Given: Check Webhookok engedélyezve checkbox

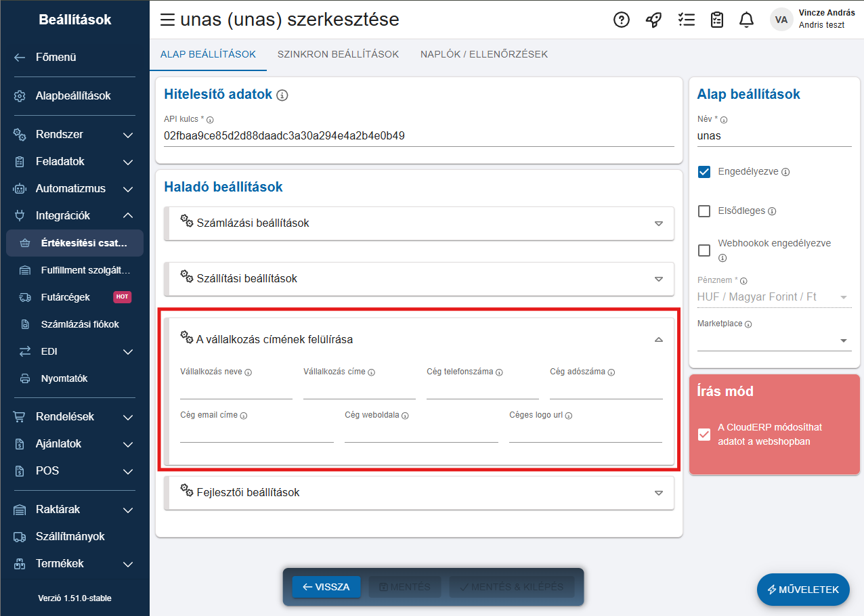Looking at the screenshot, I should (704, 250).
